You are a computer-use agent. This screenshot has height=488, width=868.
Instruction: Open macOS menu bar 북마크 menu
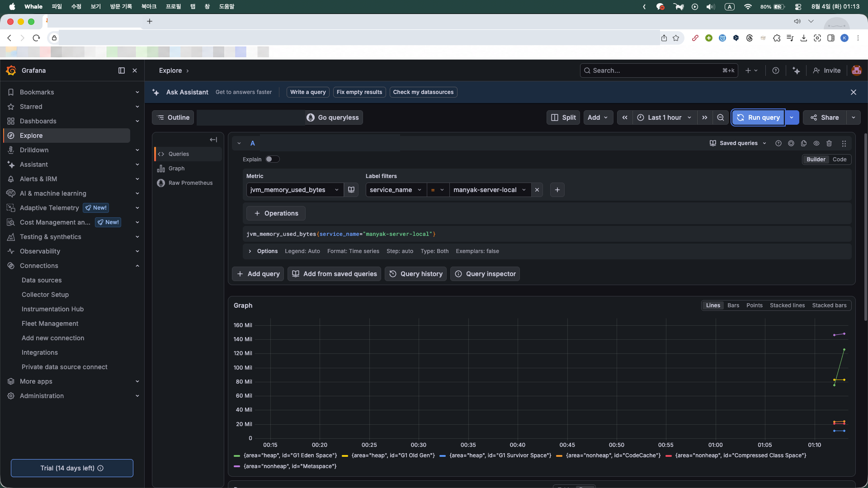click(x=149, y=7)
